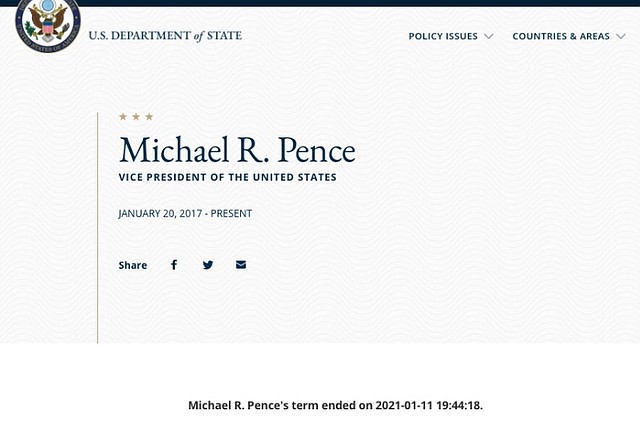Viewport: 640px width, 444px height.
Task: Click the last gold star above the name
Action: click(149, 117)
